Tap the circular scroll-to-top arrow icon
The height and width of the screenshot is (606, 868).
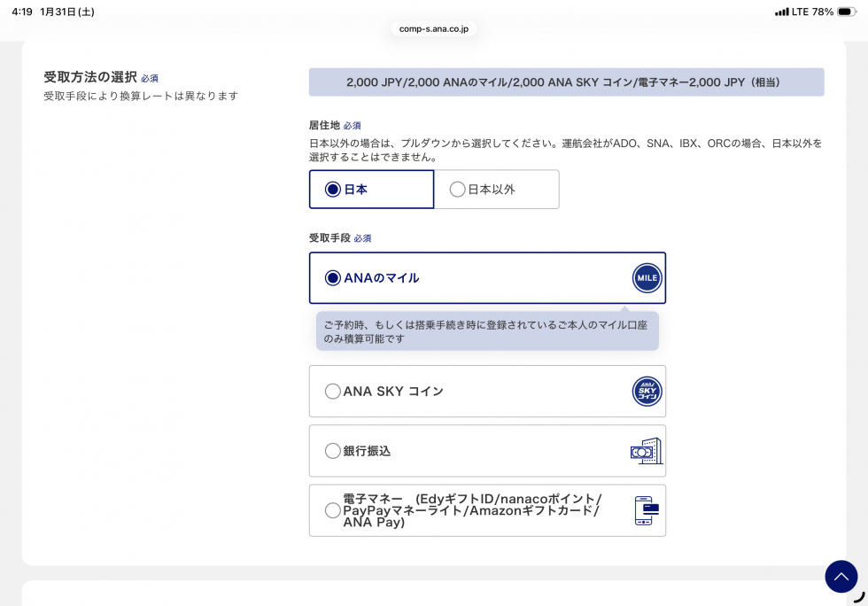point(841,576)
